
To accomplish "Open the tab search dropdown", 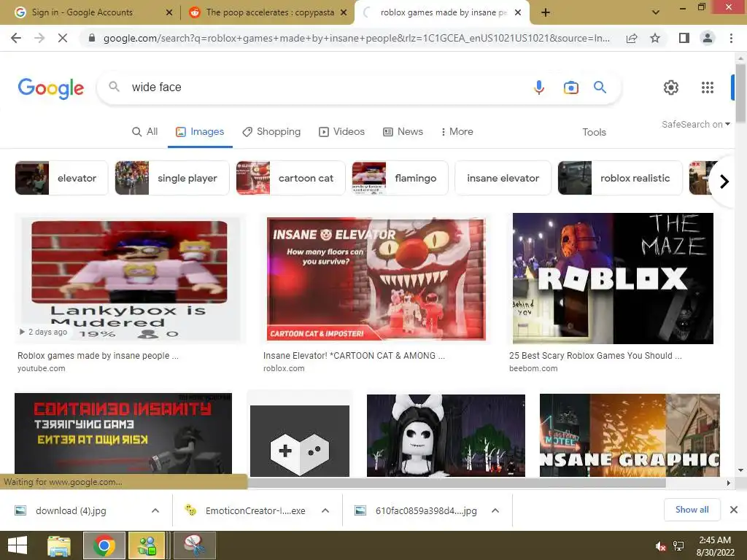I will [x=656, y=12].
